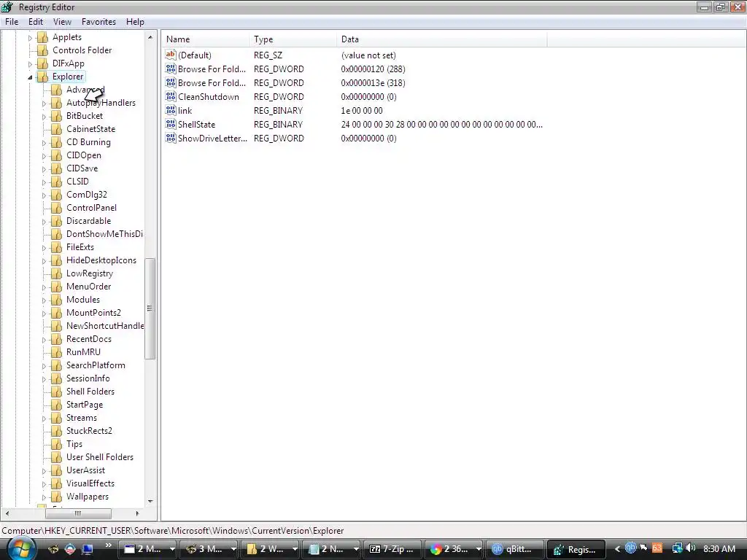This screenshot has width=747, height=560.
Task: Click the Registry Editor title bar icon
Action: (x=7, y=7)
